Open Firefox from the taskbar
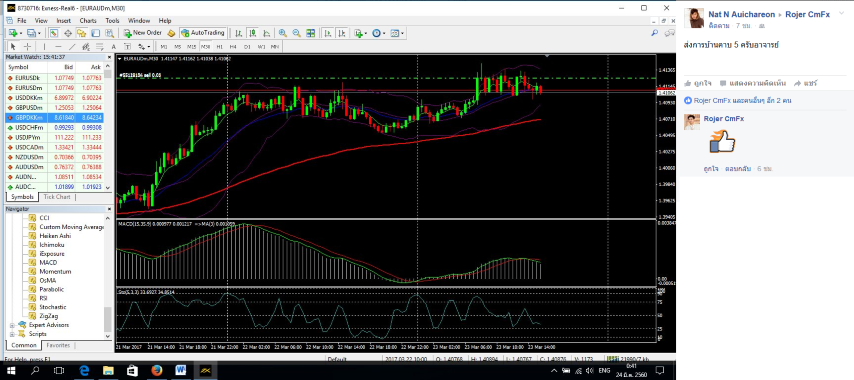 157,371
